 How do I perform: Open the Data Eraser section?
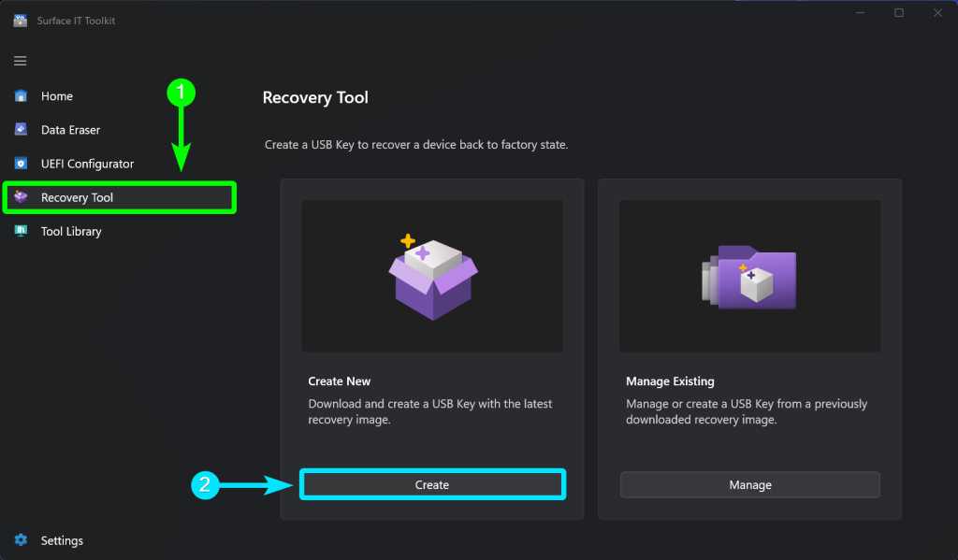pos(70,130)
